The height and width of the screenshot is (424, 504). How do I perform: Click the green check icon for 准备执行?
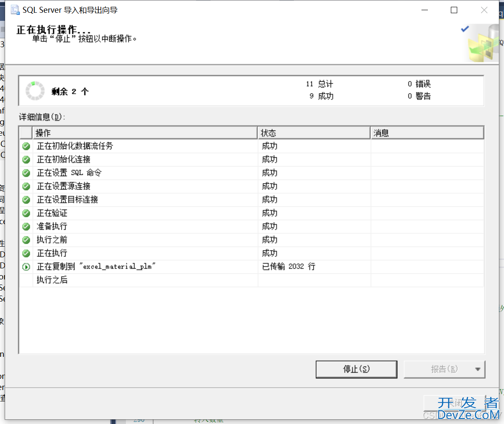tap(26, 227)
